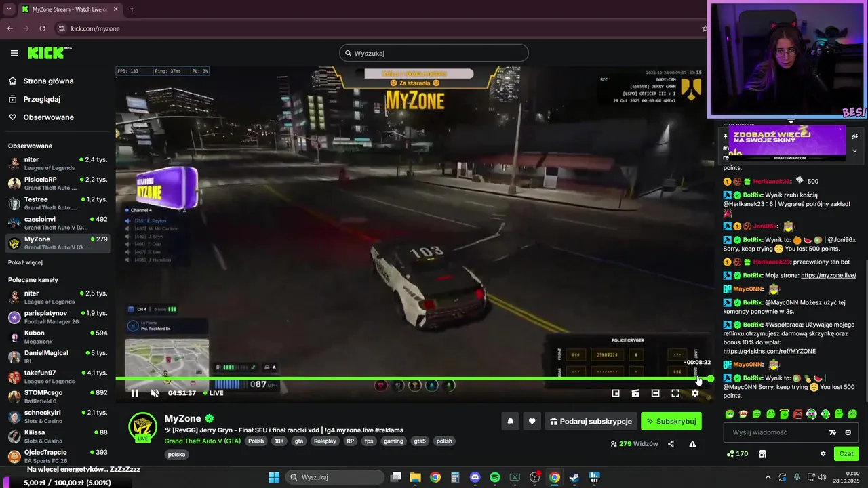Jump to LIVE indicator in player
The height and width of the screenshot is (488, 868).
[x=214, y=393]
